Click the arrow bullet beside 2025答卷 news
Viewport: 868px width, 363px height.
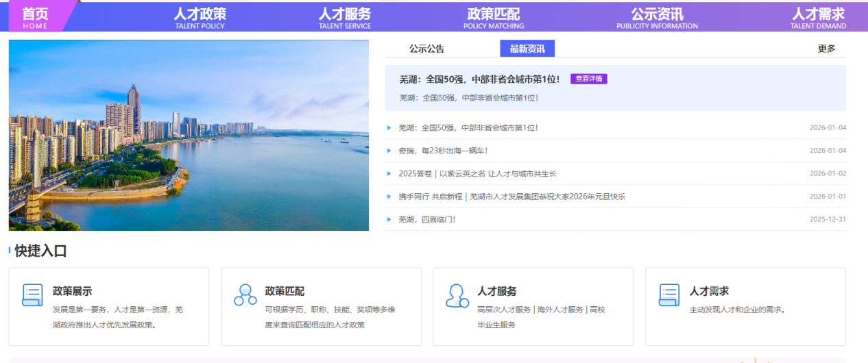pos(389,174)
